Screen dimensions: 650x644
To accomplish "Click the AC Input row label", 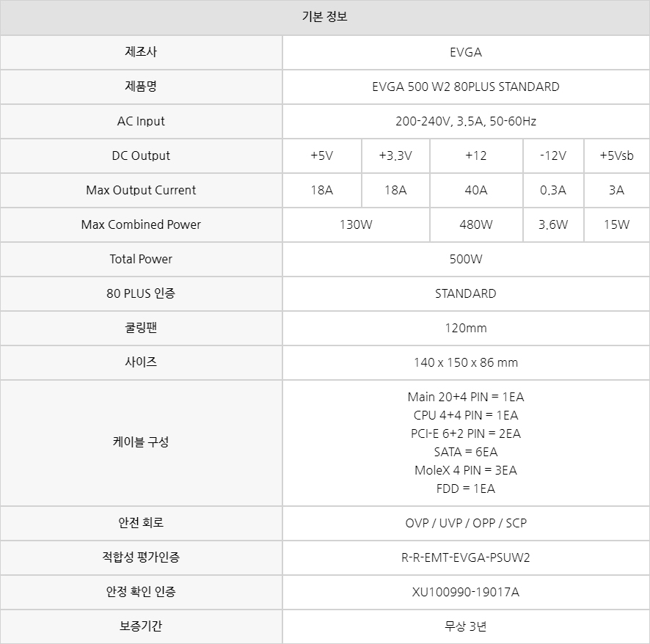I will coord(141,121).
